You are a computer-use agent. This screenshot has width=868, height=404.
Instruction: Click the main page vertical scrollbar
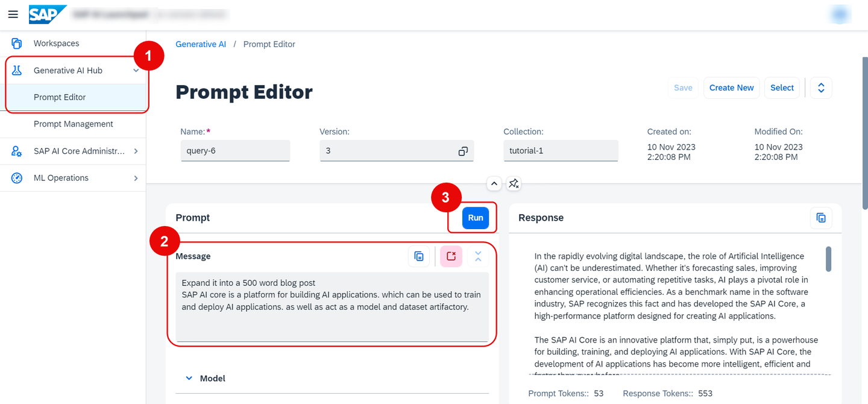coord(865,133)
